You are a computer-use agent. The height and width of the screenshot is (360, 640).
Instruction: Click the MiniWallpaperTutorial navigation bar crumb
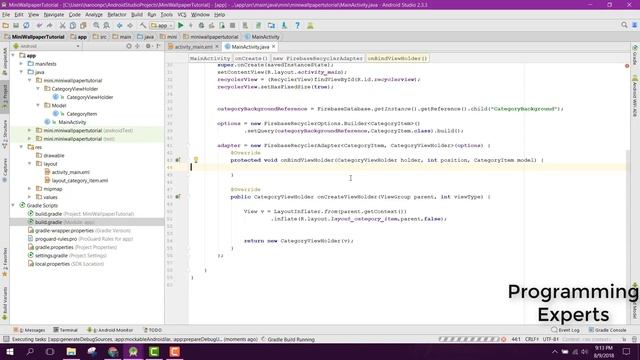34,37
